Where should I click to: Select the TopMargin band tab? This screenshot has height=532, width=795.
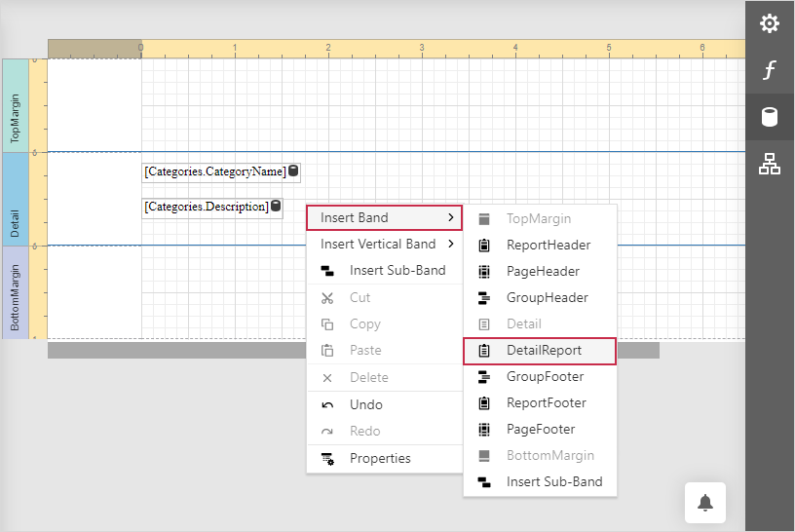(x=15, y=105)
